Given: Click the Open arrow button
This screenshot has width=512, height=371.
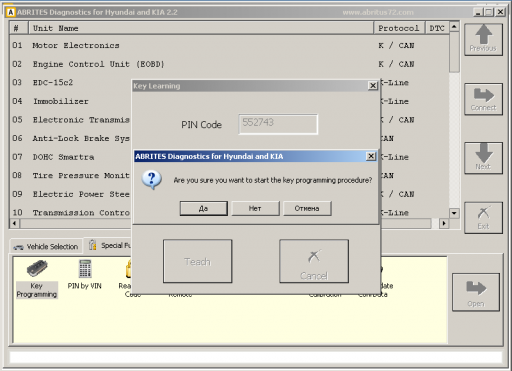Looking at the screenshot, I should [476, 292].
